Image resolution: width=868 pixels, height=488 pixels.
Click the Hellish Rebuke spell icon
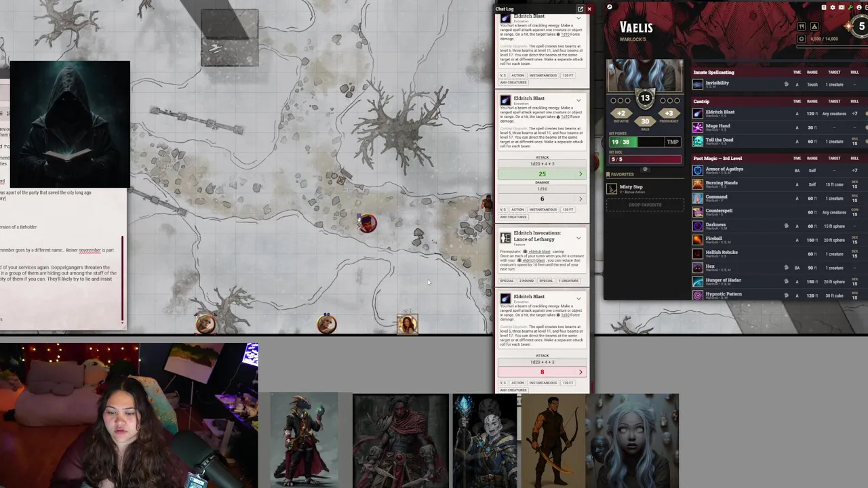pyautogui.click(x=698, y=253)
